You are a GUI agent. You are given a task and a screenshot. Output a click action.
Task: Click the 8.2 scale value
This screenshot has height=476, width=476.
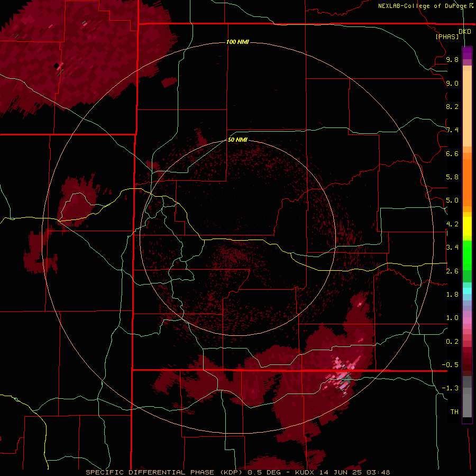point(452,106)
